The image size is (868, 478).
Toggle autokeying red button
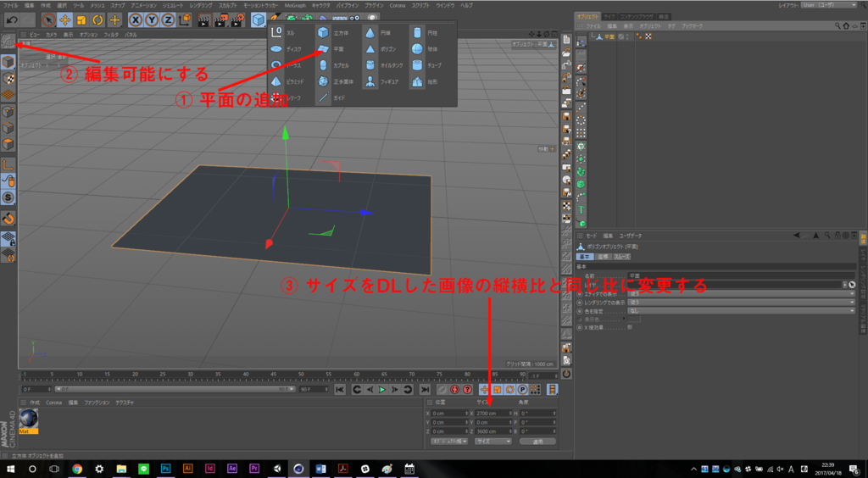[x=455, y=390]
